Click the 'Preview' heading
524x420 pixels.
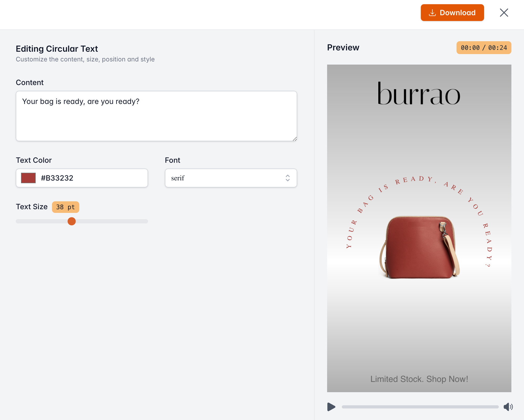(x=343, y=48)
